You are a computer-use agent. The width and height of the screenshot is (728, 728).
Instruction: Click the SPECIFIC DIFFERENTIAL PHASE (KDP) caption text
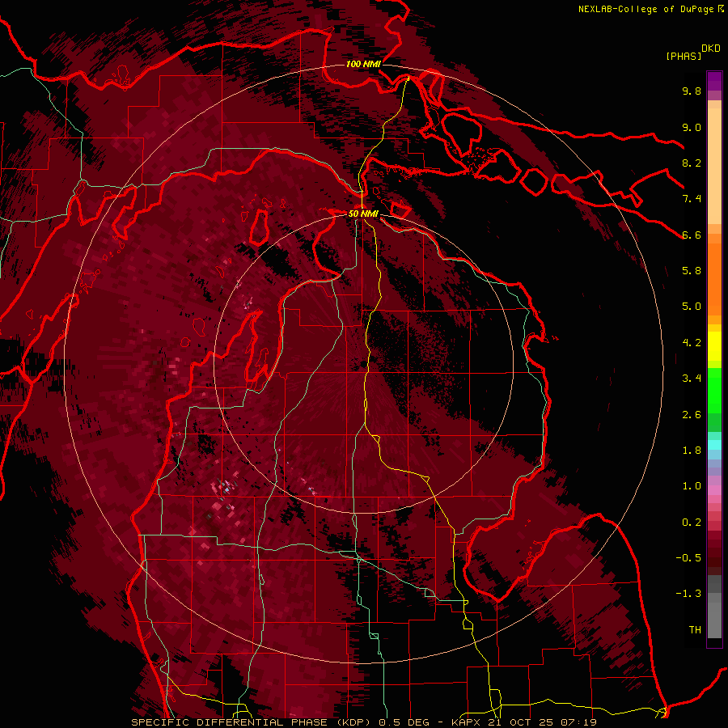tap(253, 722)
